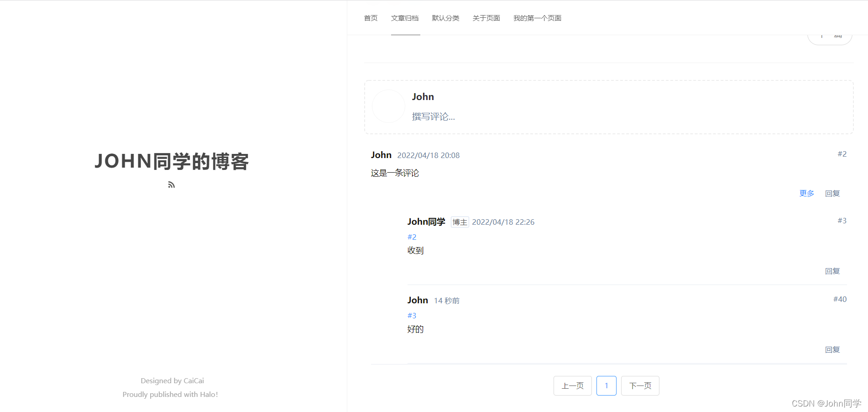Click the John name in the comment editor

click(x=423, y=97)
